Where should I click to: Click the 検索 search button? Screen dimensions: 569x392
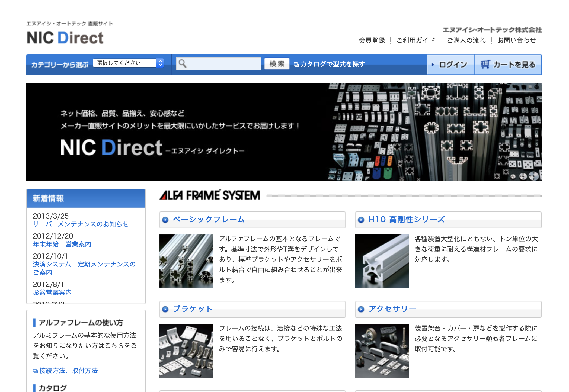[x=277, y=64]
